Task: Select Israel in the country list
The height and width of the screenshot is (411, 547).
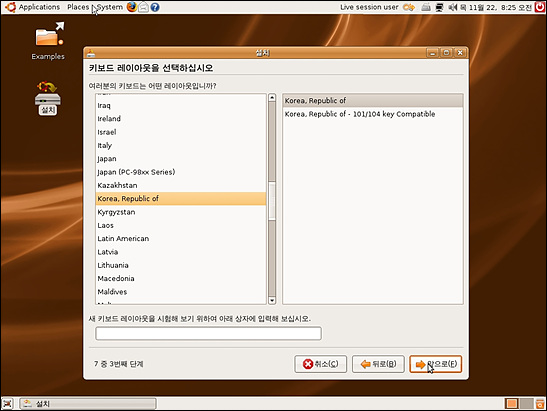Action: click(181, 132)
